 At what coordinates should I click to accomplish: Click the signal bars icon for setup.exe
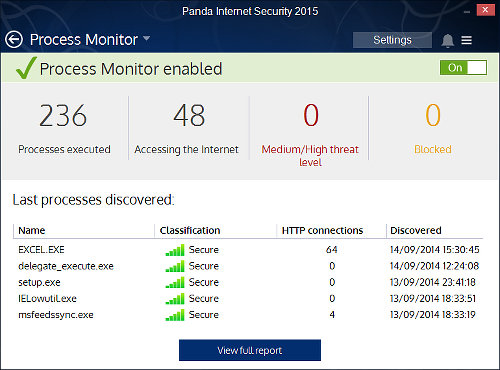click(175, 282)
